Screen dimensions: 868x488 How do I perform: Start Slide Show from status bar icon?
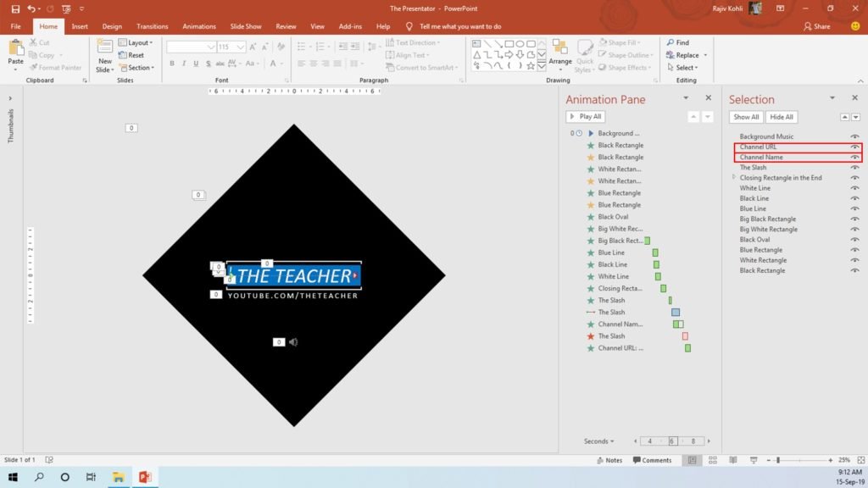click(x=754, y=460)
